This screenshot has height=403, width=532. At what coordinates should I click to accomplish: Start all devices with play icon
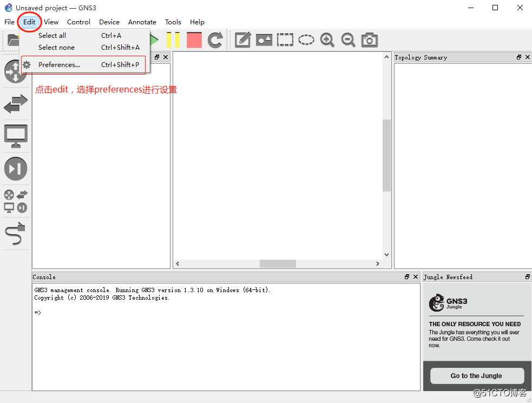[154, 40]
